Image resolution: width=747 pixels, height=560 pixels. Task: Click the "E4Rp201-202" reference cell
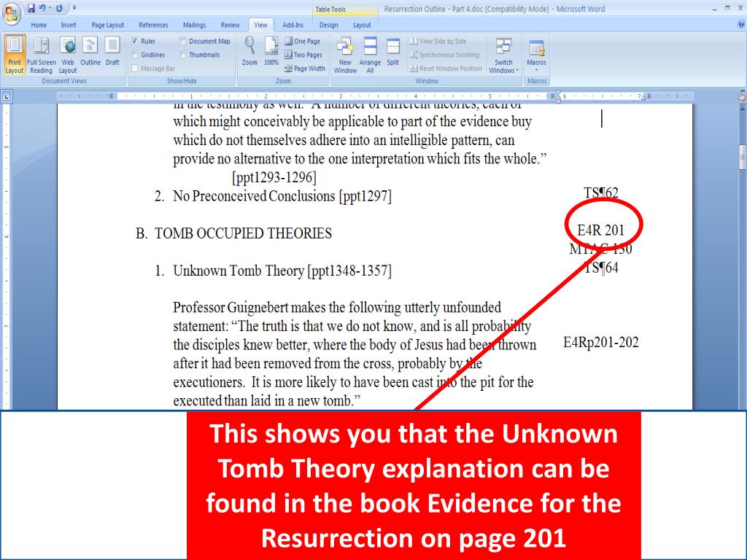pyautogui.click(x=601, y=343)
